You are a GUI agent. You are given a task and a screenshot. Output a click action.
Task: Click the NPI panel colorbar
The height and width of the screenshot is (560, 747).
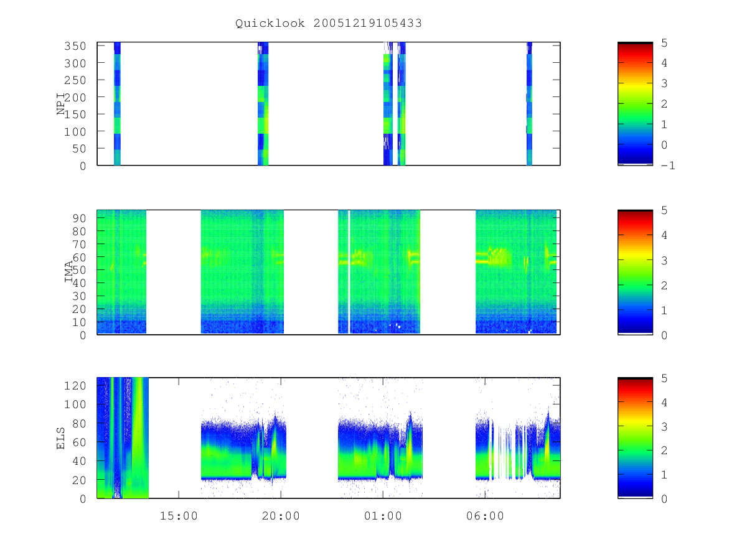(x=635, y=103)
